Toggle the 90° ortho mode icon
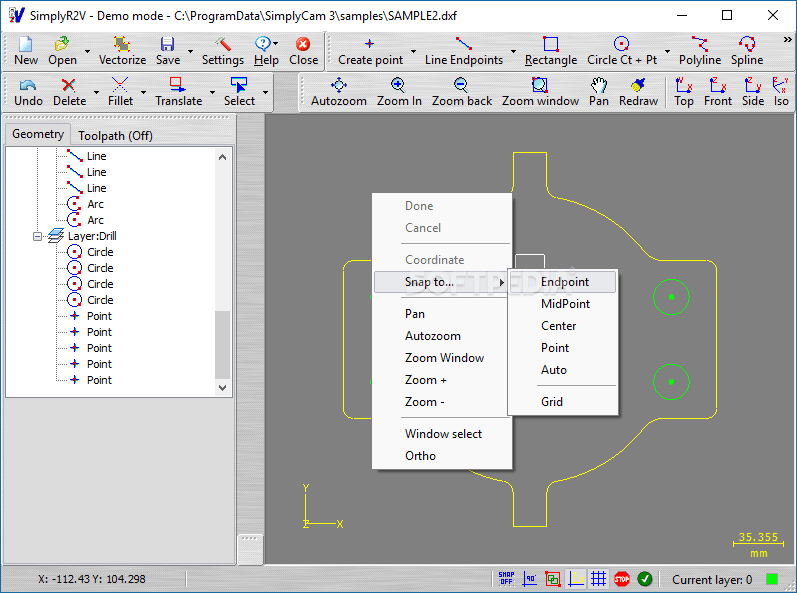The height and width of the screenshot is (593, 797). point(529,579)
